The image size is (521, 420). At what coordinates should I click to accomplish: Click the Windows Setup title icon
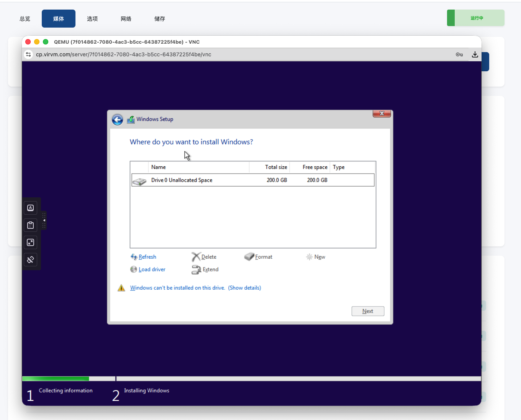131,120
